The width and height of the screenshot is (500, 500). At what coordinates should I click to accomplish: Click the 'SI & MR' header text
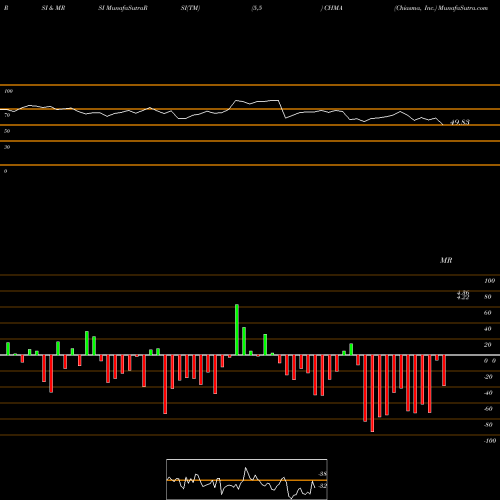[53, 8]
